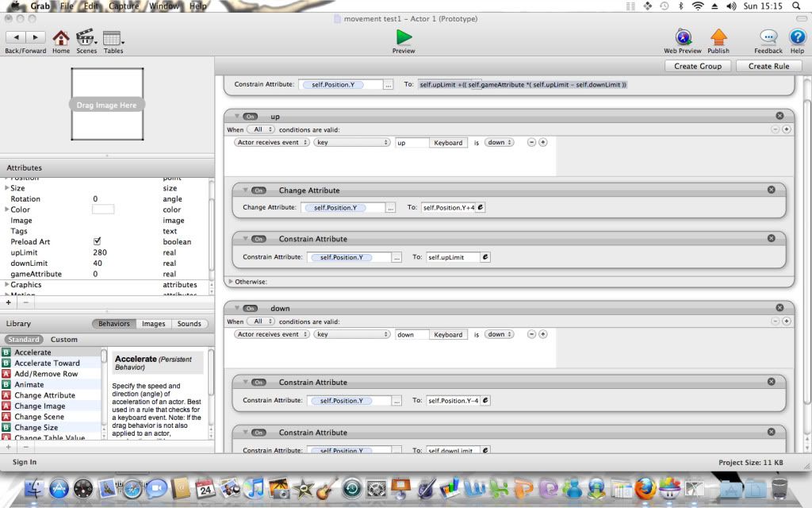
Task: Toggle the Preload Art checkbox
Action: tap(97, 241)
